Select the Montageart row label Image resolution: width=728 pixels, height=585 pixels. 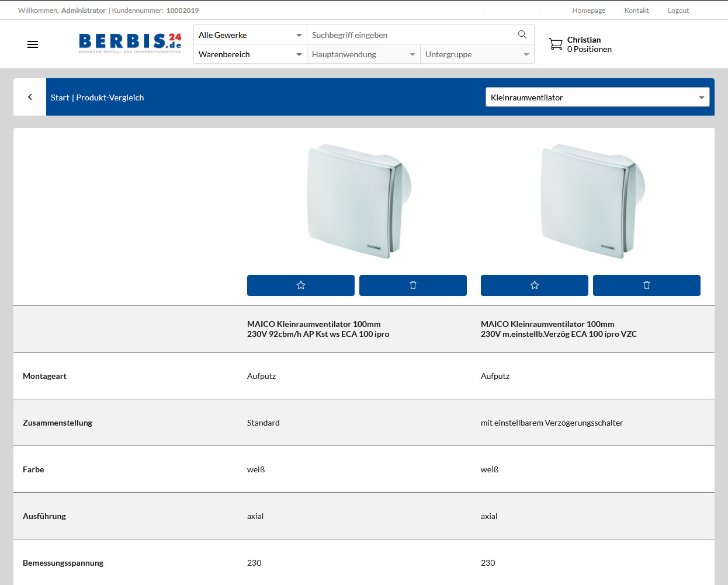(x=44, y=376)
